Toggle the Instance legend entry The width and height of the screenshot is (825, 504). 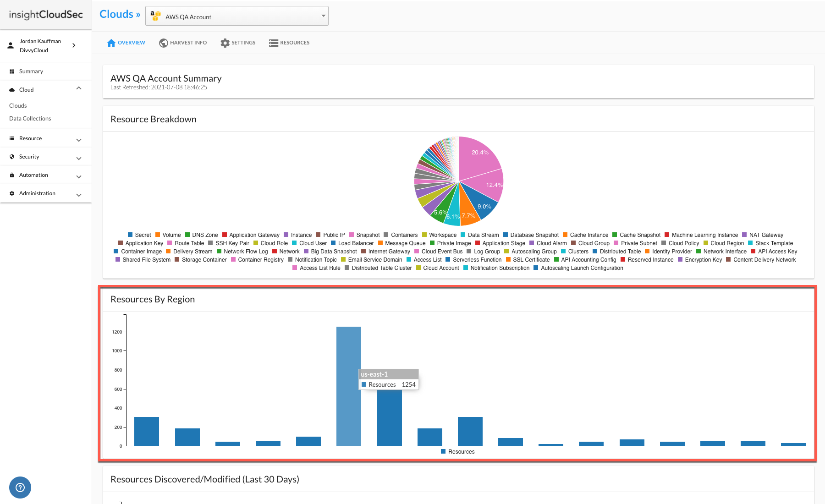tap(298, 235)
